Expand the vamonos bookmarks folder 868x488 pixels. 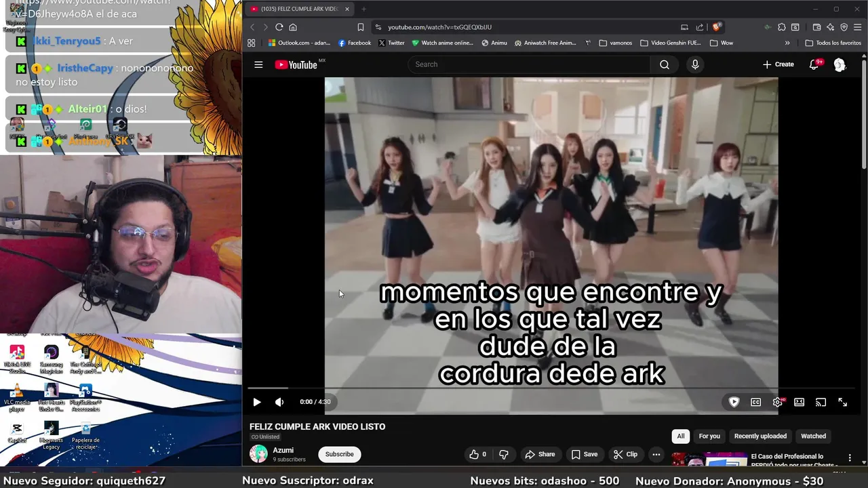616,43
